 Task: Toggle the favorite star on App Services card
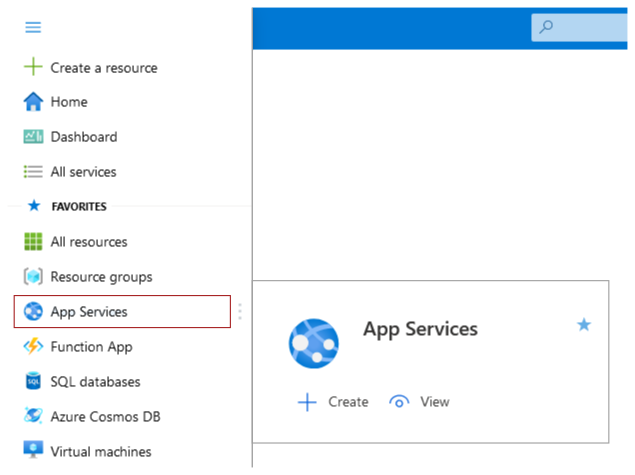[584, 325]
